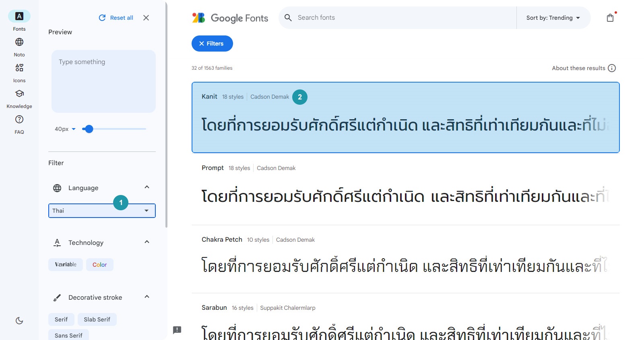Click the Technology letter icon
The image size is (644, 340).
pos(57,243)
